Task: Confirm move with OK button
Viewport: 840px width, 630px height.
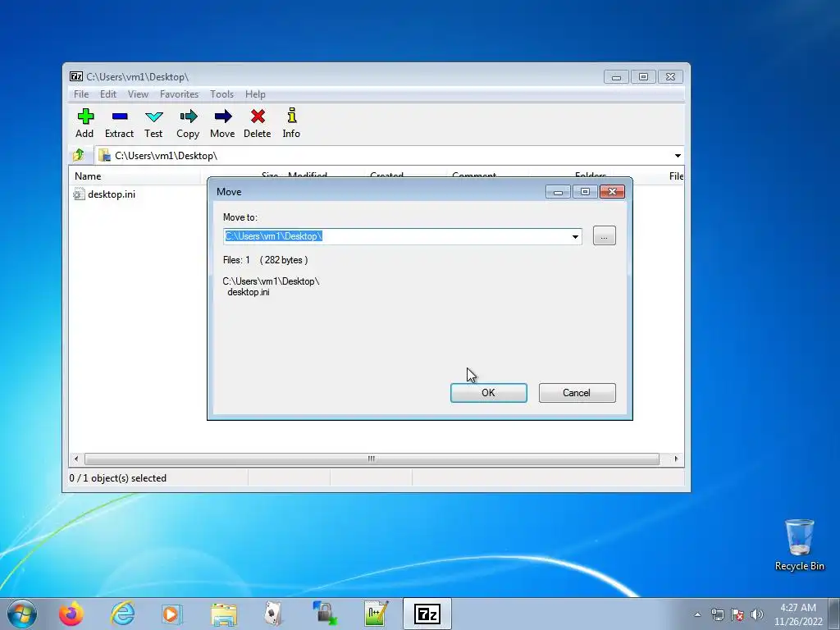Action: [489, 393]
